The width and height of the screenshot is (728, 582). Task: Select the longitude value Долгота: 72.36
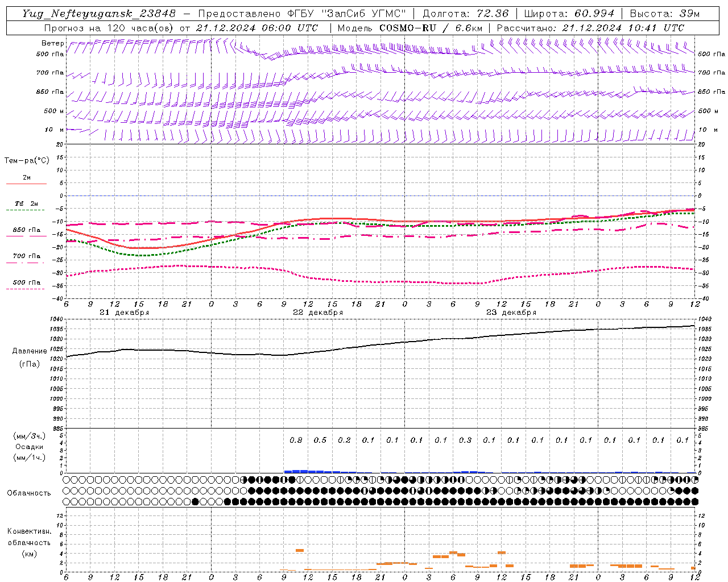point(465,13)
